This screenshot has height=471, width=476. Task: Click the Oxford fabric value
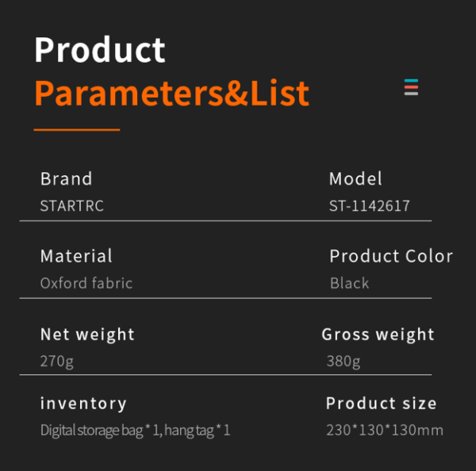(86, 283)
